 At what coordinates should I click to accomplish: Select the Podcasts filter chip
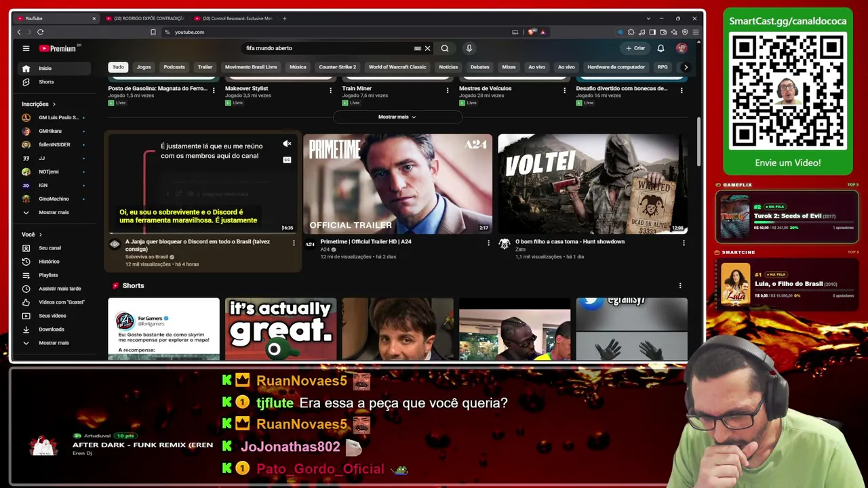[x=174, y=67]
